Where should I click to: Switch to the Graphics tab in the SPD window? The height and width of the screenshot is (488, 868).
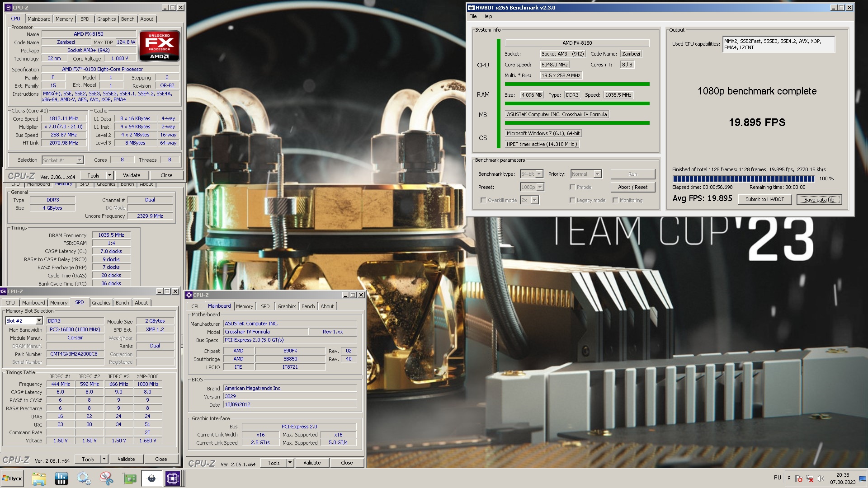point(101,303)
